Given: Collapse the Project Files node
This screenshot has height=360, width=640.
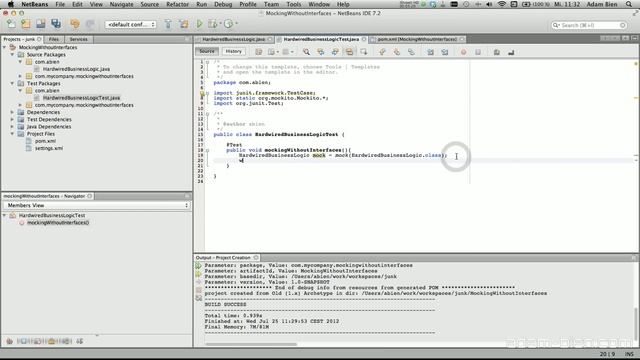Looking at the screenshot, I should (12, 134).
